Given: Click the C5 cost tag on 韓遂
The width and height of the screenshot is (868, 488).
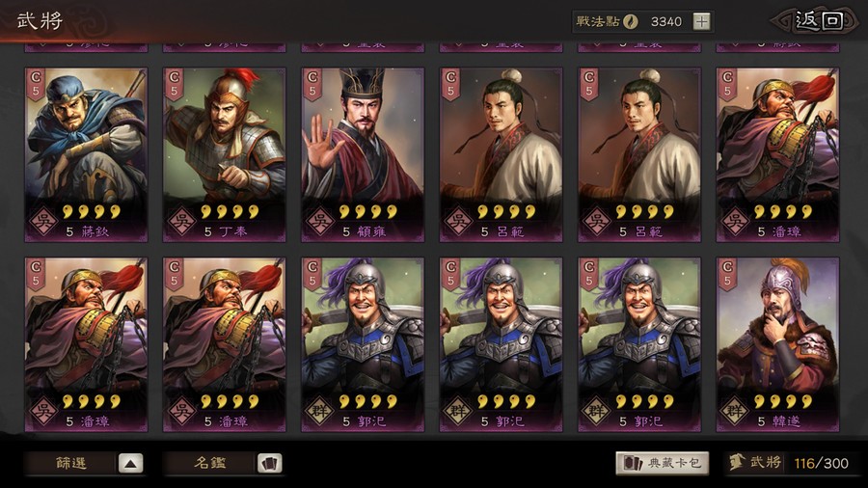Looking at the screenshot, I should click(x=727, y=274).
